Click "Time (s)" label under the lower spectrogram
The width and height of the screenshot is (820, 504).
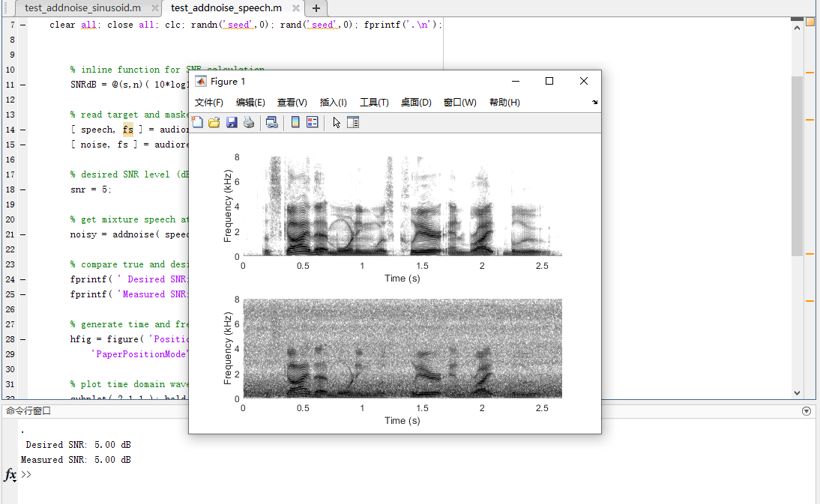[x=403, y=420]
